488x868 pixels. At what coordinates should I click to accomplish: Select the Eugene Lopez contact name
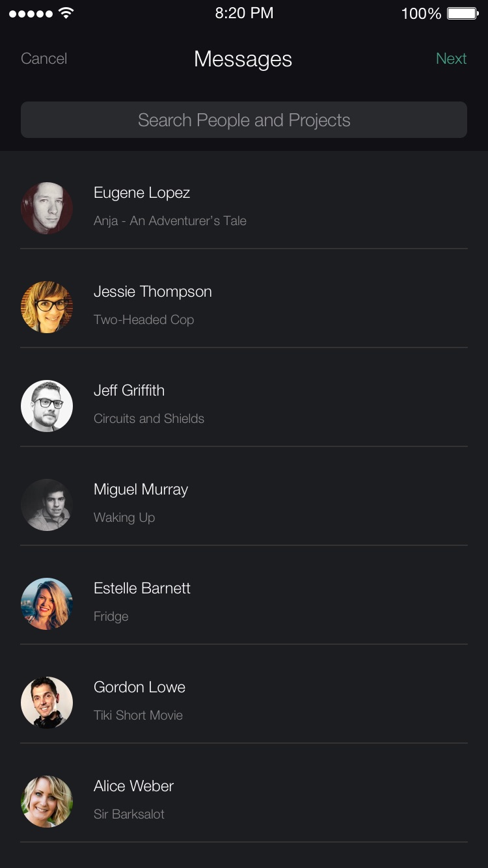pos(142,193)
